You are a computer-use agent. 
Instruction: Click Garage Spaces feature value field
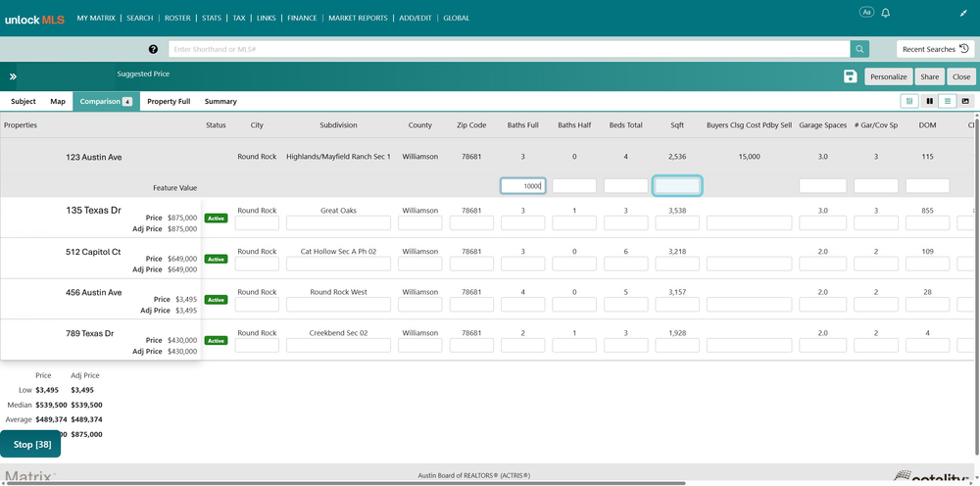tap(822, 186)
